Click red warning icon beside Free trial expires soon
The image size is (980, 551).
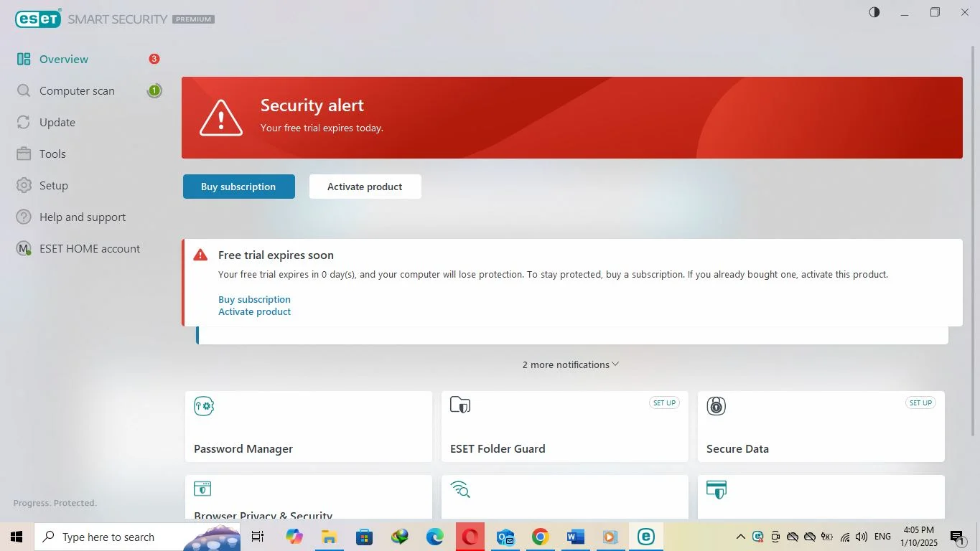[200, 255]
